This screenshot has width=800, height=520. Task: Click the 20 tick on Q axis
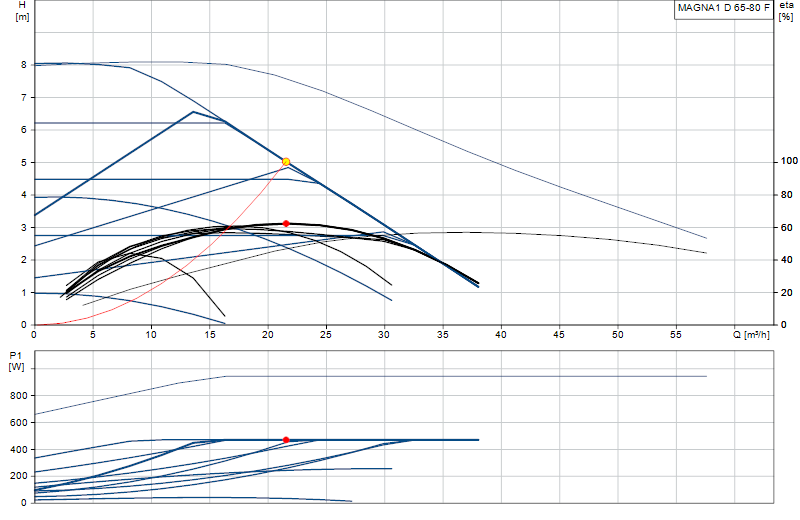tap(268, 335)
